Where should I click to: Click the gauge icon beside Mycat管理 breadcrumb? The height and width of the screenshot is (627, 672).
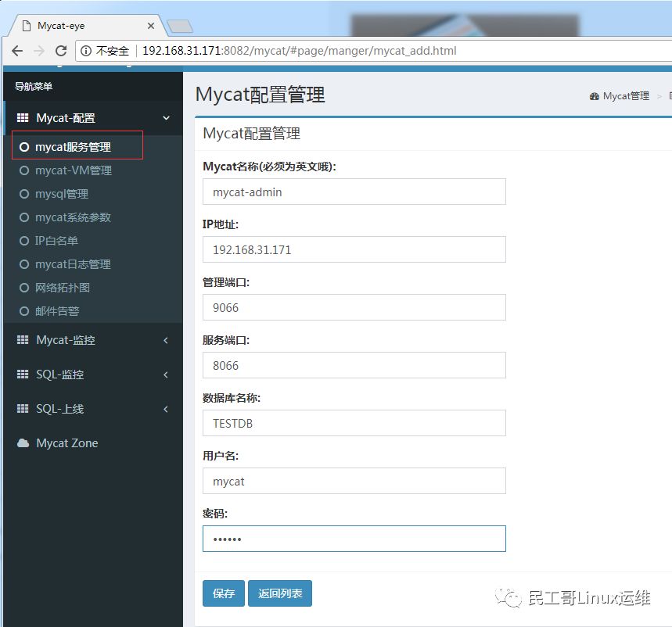pyautogui.click(x=595, y=95)
